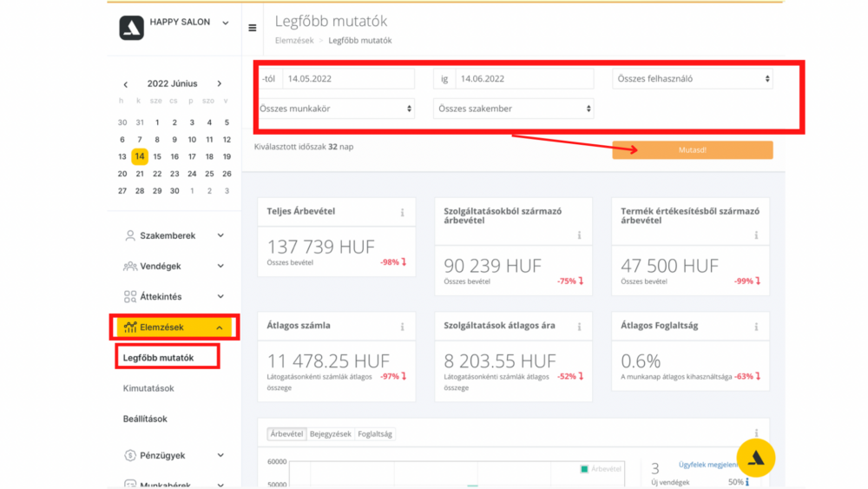
Task: Expand the Vendégek menu section
Action: tap(220, 266)
